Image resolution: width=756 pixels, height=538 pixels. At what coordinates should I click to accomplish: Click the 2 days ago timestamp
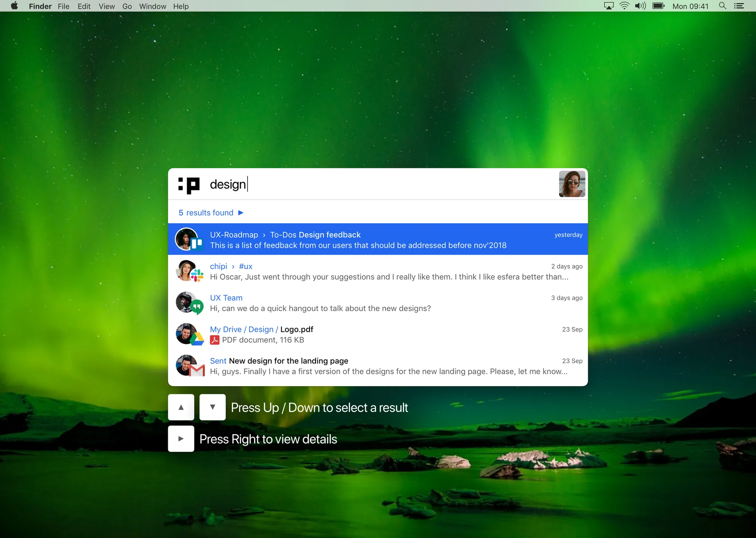pos(567,266)
